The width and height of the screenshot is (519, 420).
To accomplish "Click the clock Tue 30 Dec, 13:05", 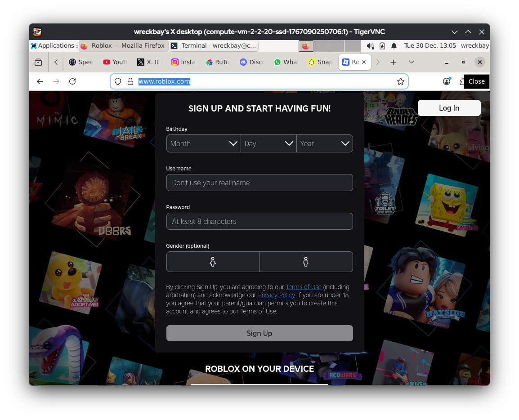I will point(430,46).
